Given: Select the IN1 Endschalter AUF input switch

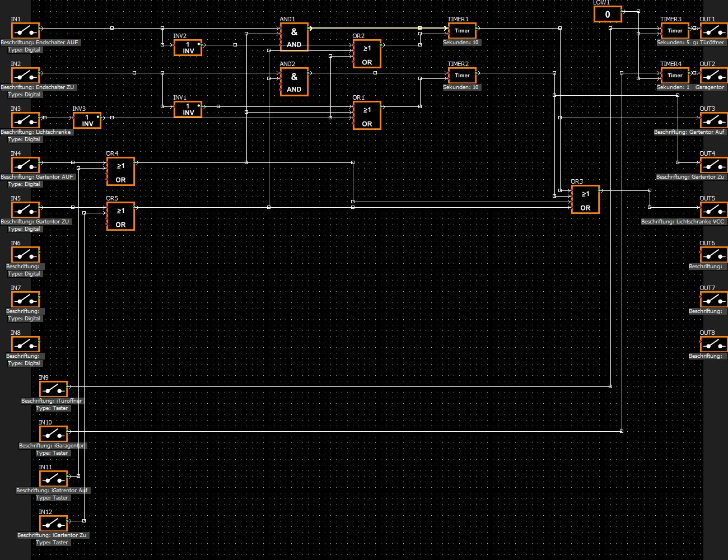Looking at the screenshot, I should pos(25,30).
